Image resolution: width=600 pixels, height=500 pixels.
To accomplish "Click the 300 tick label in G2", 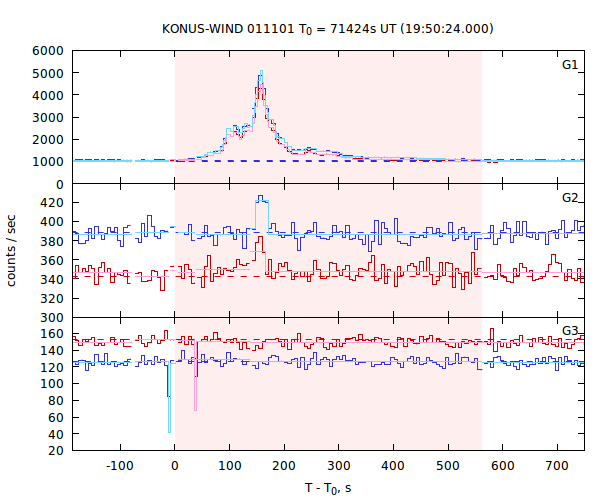I will click(52, 318).
